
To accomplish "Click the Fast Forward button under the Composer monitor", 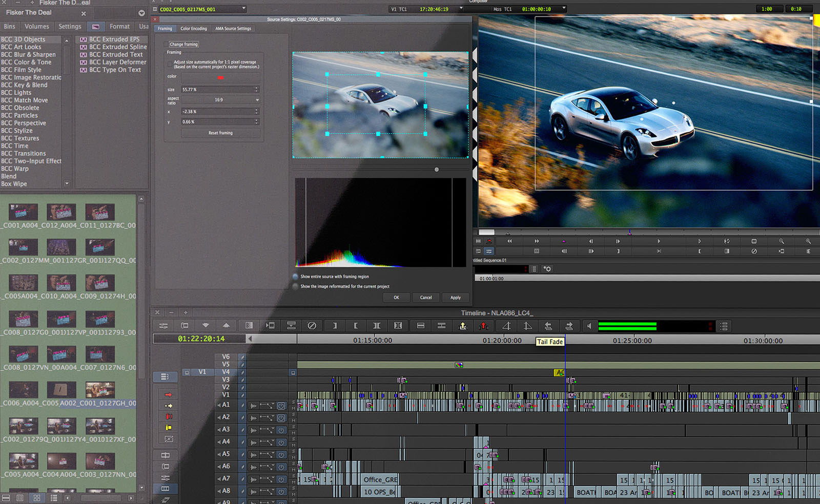I will click(x=537, y=241).
